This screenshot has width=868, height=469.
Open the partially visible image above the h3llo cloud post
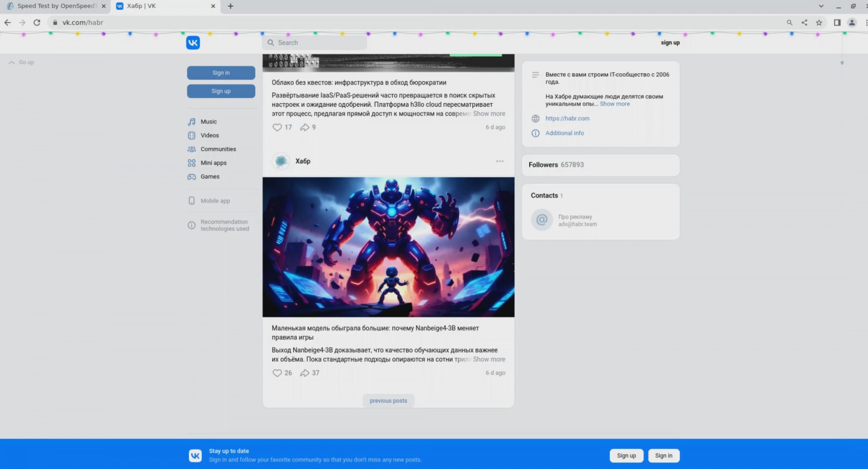coord(388,63)
